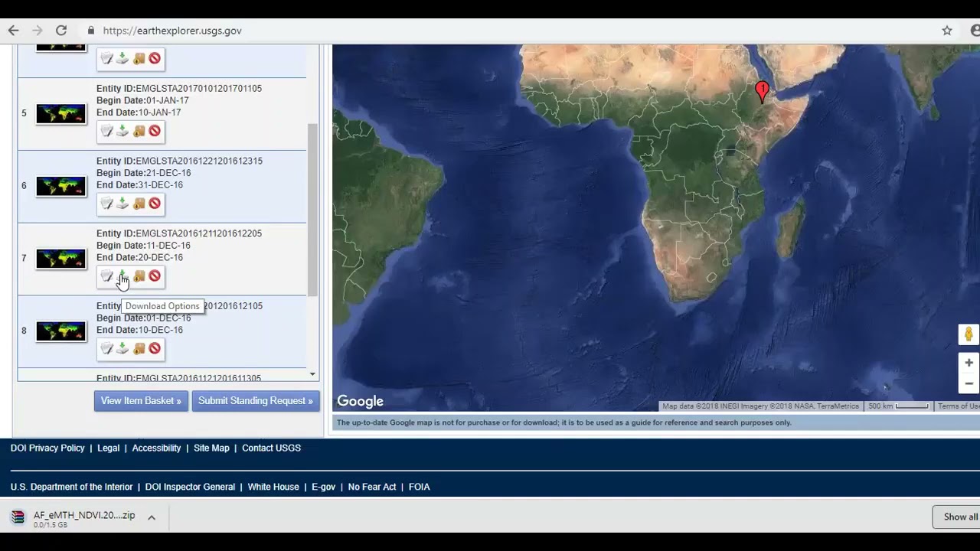Viewport: 980px width, 551px height.
Task: Open the DOI Inspector General link
Action: (x=190, y=487)
